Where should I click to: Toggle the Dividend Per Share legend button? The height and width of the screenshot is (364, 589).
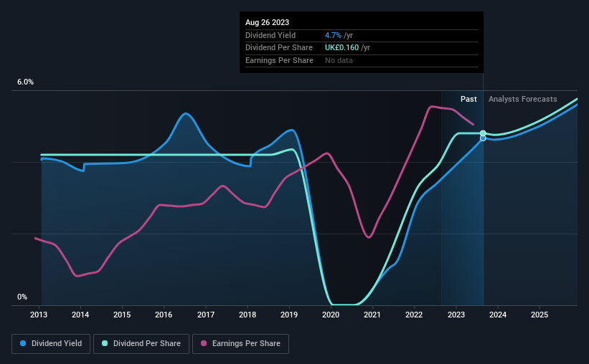pos(141,344)
